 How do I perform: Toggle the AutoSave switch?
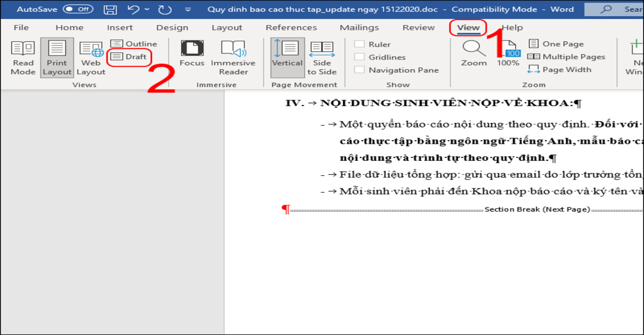point(78,10)
